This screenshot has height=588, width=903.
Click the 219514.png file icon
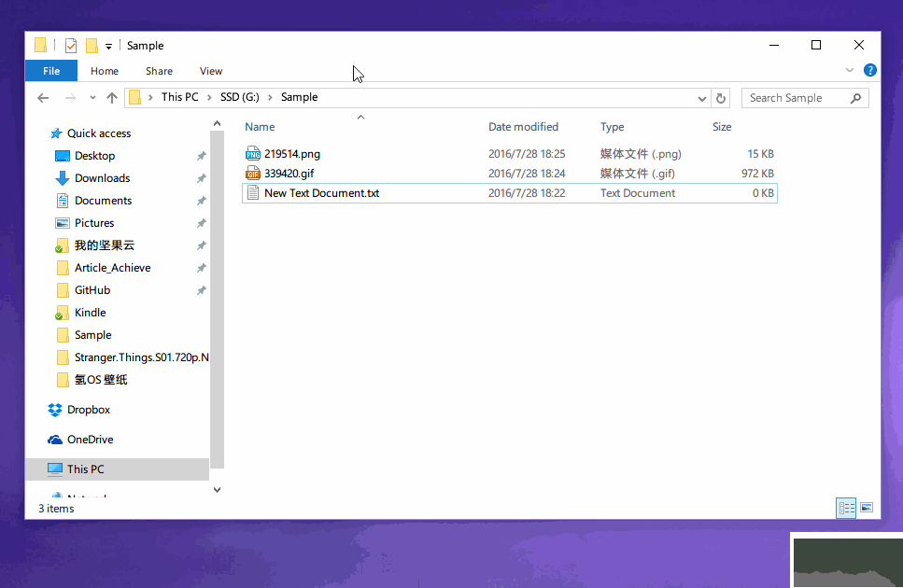click(x=253, y=154)
